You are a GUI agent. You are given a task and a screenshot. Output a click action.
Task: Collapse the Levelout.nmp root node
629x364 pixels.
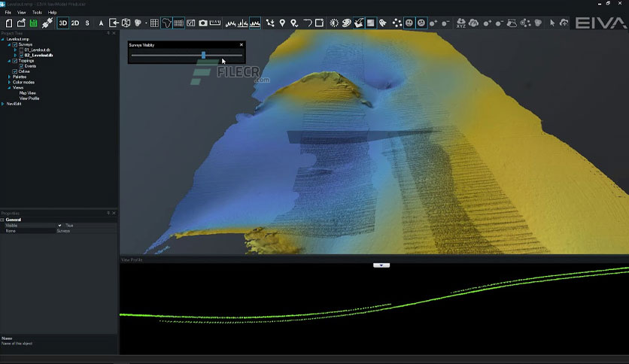3,39
